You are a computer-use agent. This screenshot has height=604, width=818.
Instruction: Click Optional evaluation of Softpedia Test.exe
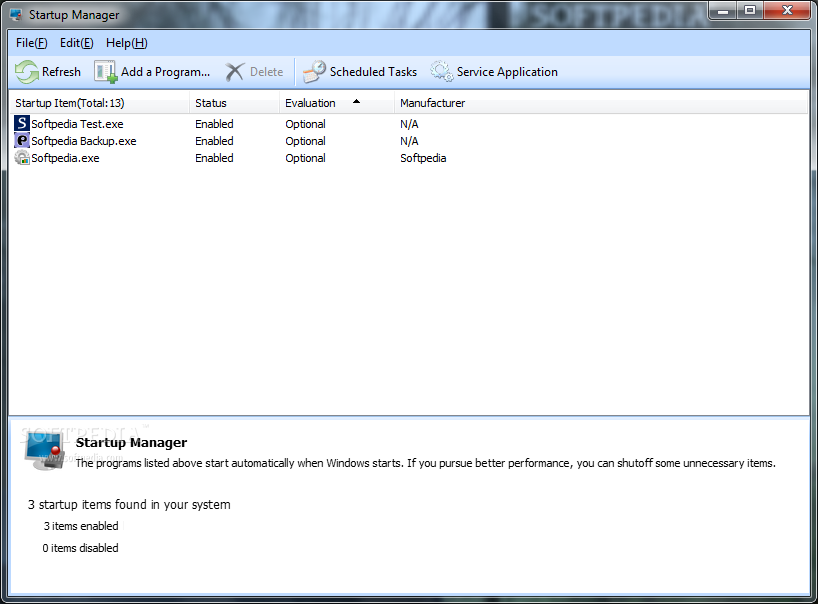[305, 124]
